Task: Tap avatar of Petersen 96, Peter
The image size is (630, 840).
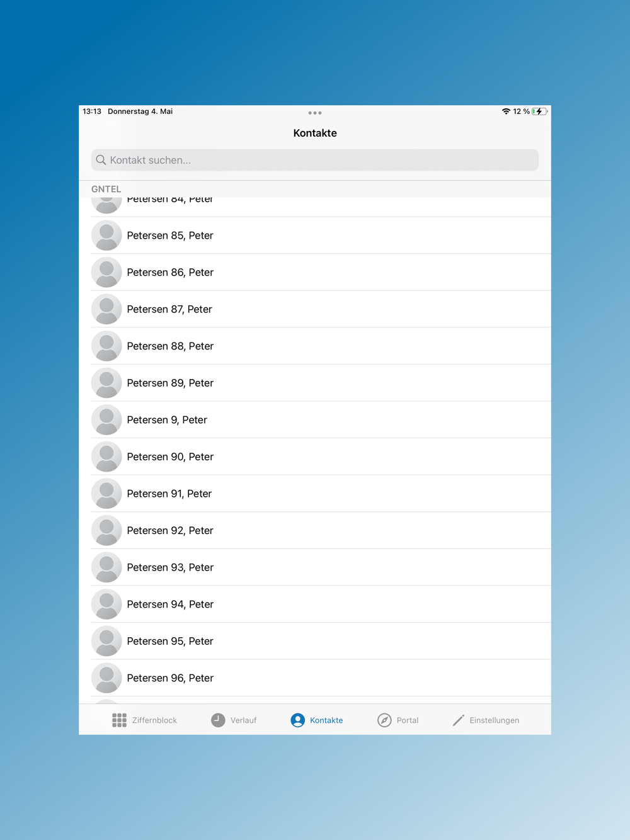Action: pos(106,678)
